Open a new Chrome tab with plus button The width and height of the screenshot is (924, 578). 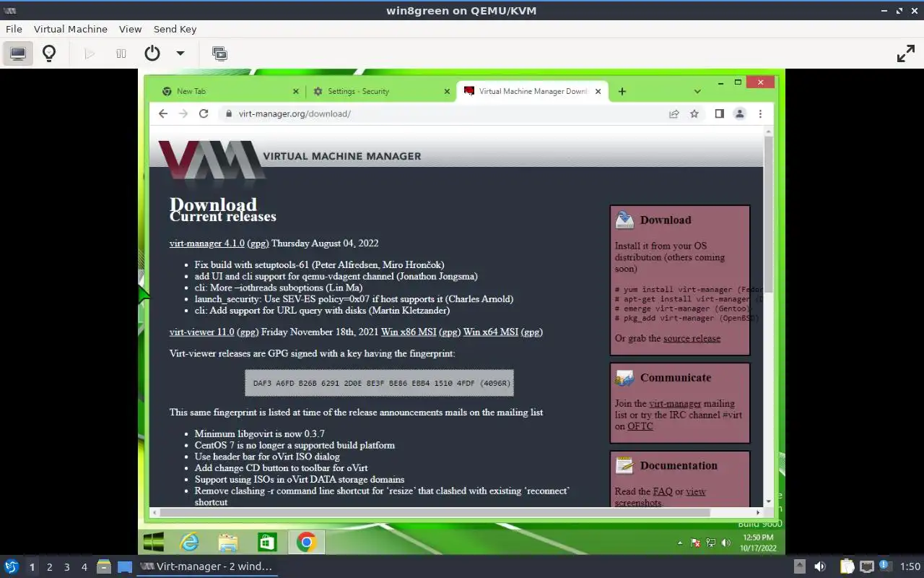click(622, 91)
